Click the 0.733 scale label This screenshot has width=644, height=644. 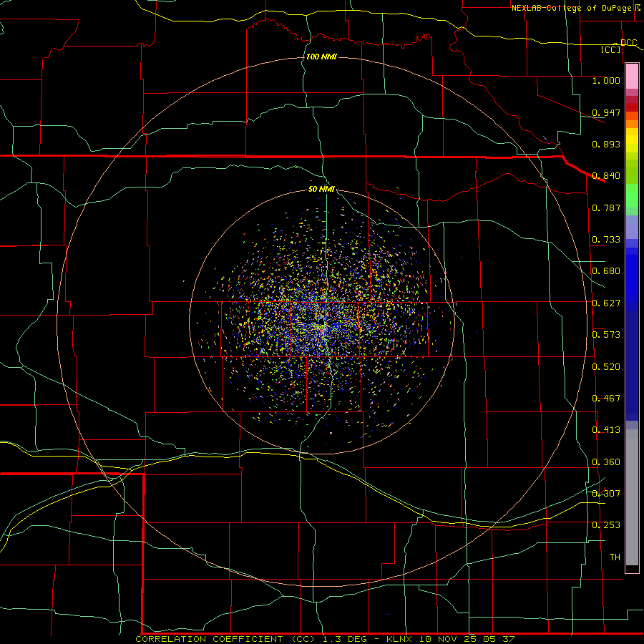606,240
